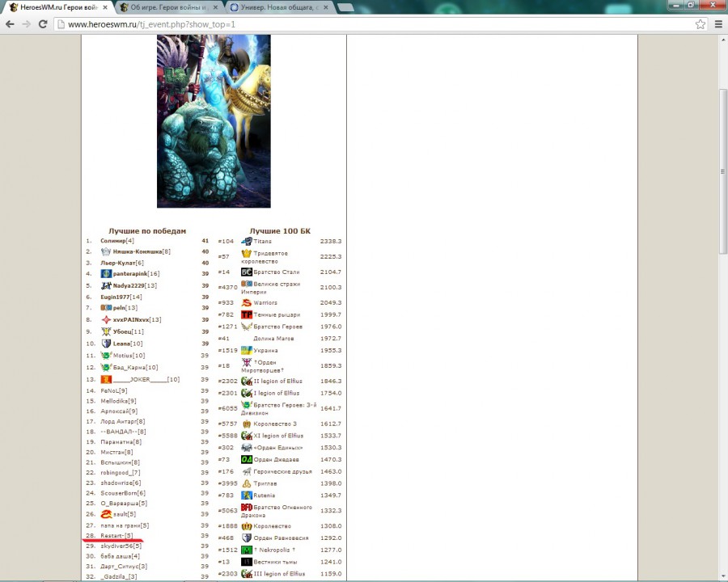Close the Об игре tab

215,7
